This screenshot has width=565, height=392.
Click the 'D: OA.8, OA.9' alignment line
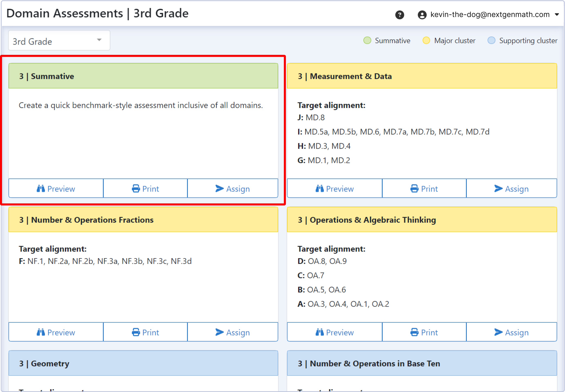[322, 261]
